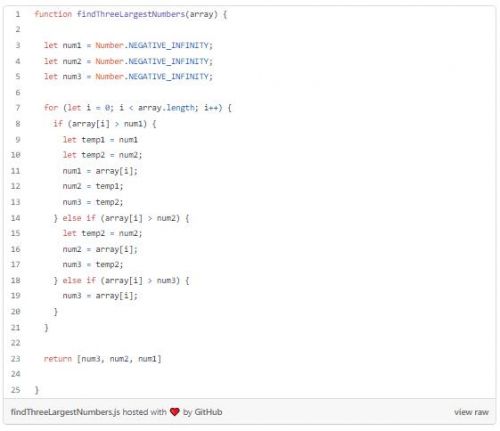Screen dimensions: 500x431
Task: Select line number 23 in gutter
Action: [16, 359]
